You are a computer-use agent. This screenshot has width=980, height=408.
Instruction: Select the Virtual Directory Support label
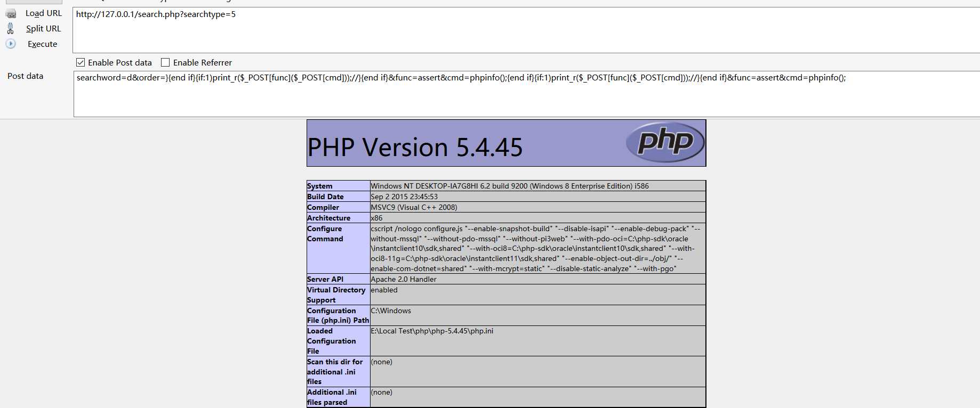pyautogui.click(x=336, y=295)
